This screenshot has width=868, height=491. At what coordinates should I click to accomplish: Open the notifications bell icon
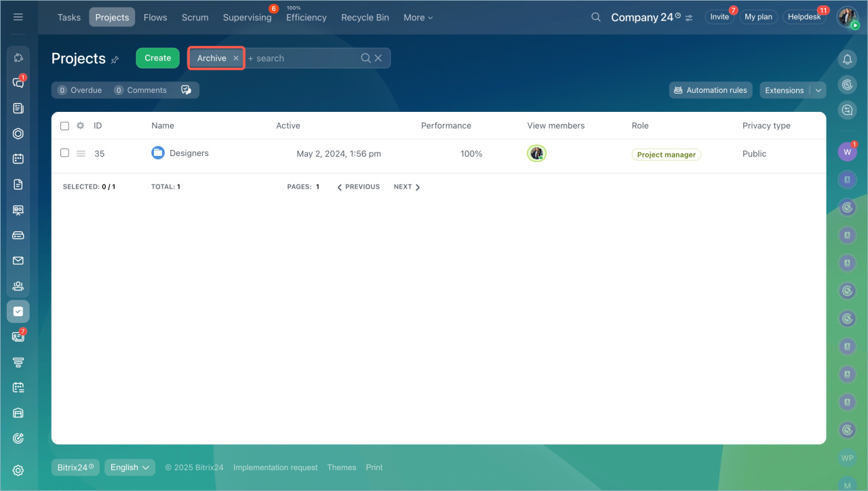[x=847, y=60]
